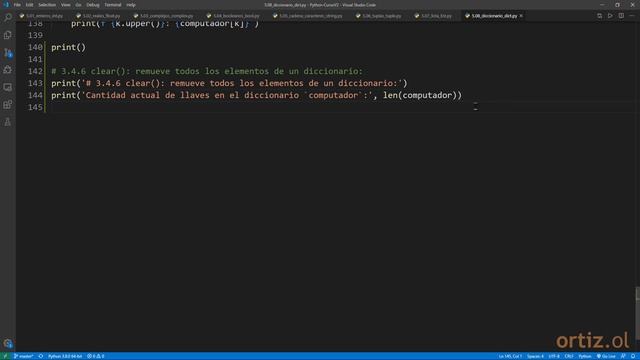Open the Extensions view icon
640x360 pixels.
(x=8, y=104)
